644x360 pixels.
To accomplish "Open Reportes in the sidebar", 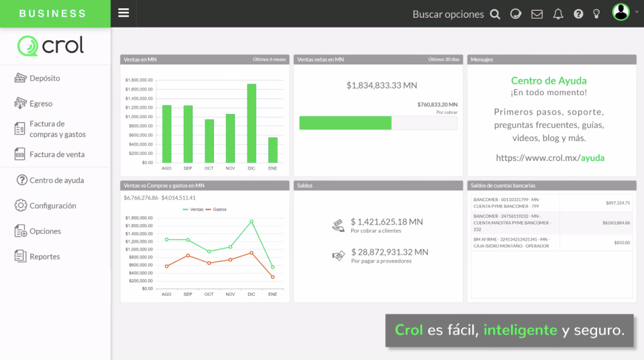I will (38, 257).
